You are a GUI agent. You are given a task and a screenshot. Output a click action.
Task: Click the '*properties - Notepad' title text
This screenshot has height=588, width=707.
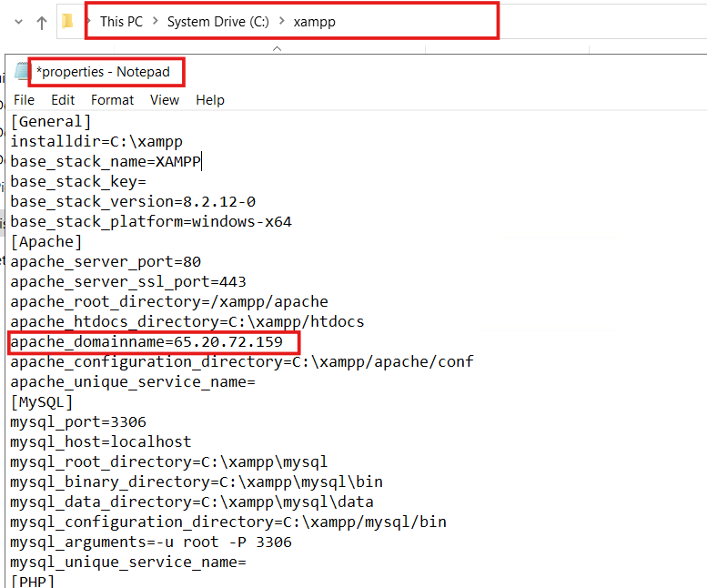(x=103, y=72)
